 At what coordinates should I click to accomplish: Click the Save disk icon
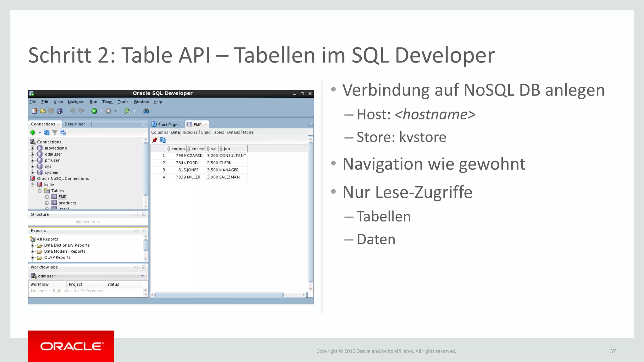[51, 111]
